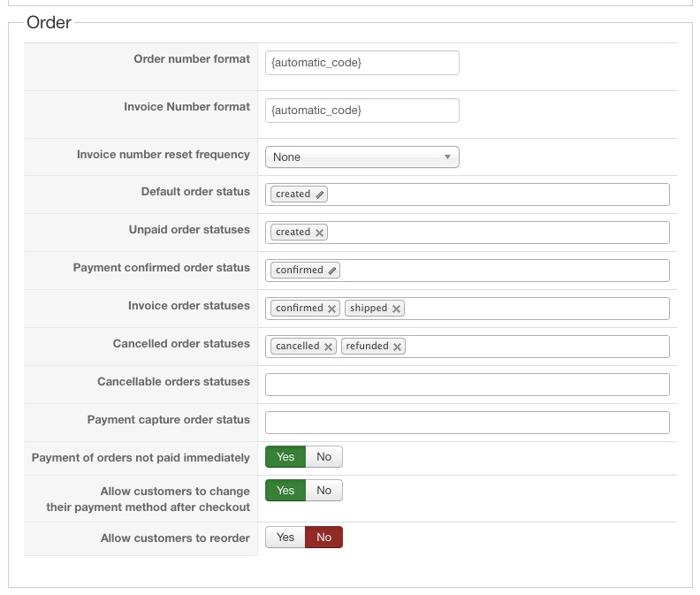Set Payment of orders not paid immediately to No

[x=324, y=457]
